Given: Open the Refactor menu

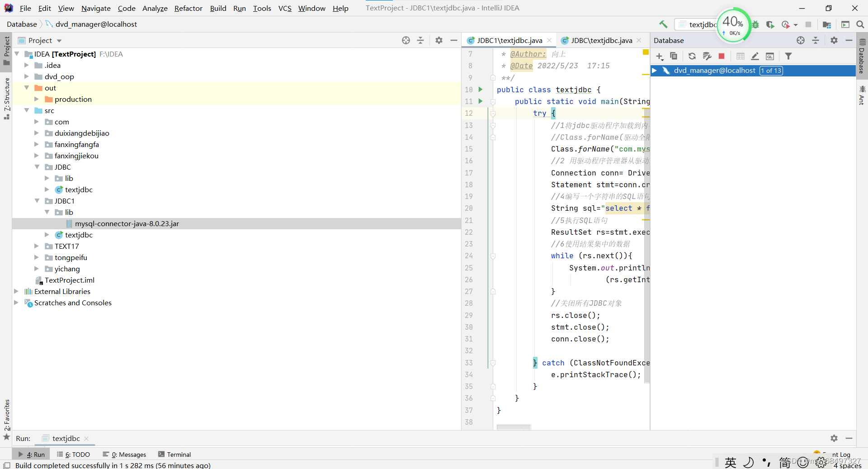Looking at the screenshot, I should (189, 8).
